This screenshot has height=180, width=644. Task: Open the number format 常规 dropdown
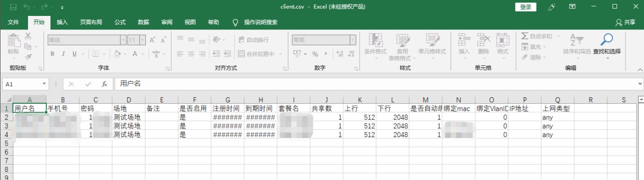coord(353,39)
